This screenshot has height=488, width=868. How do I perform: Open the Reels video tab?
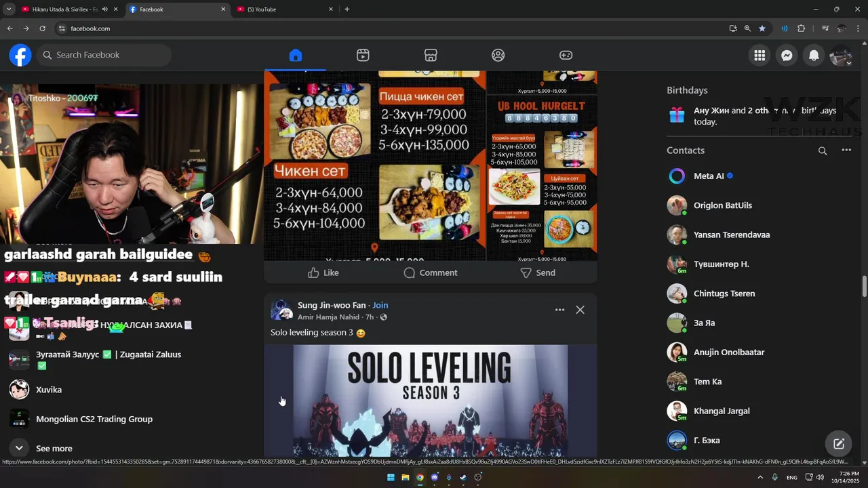click(x=363, y=56)
